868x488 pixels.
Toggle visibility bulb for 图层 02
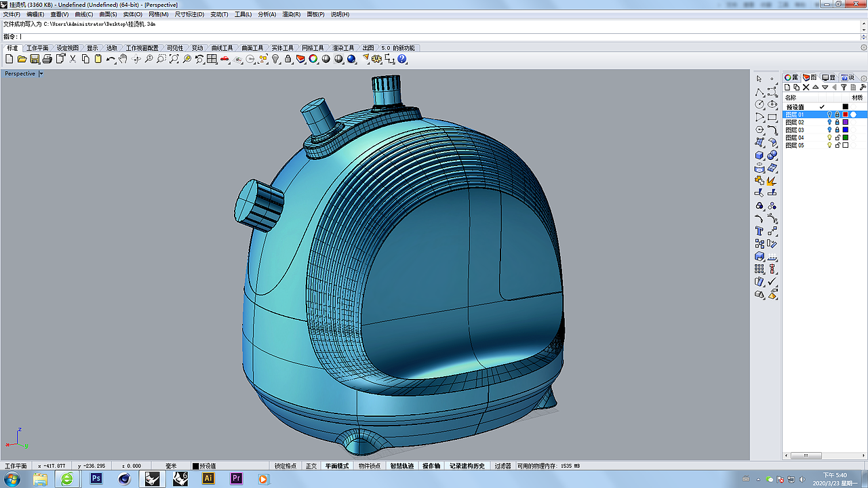829,122
